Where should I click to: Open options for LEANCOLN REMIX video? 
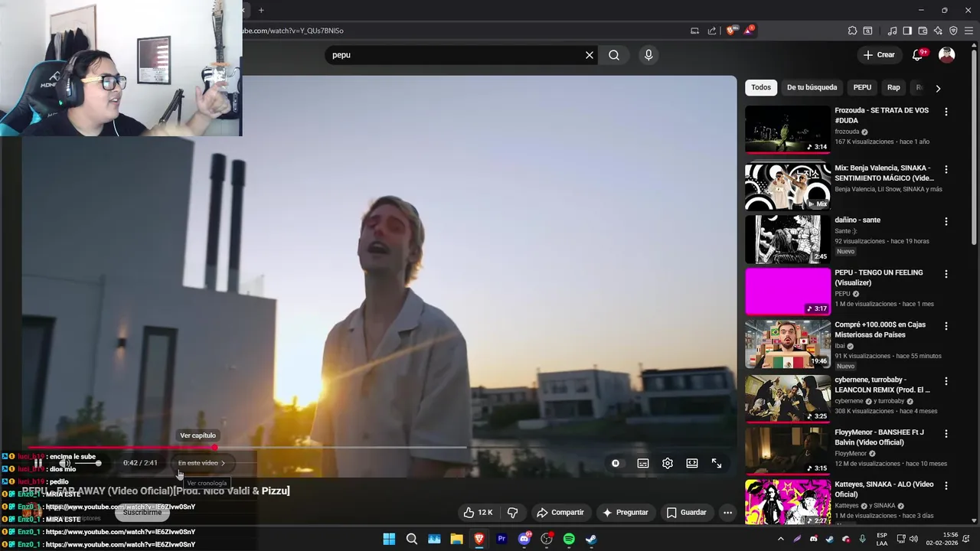pos(946,381)
